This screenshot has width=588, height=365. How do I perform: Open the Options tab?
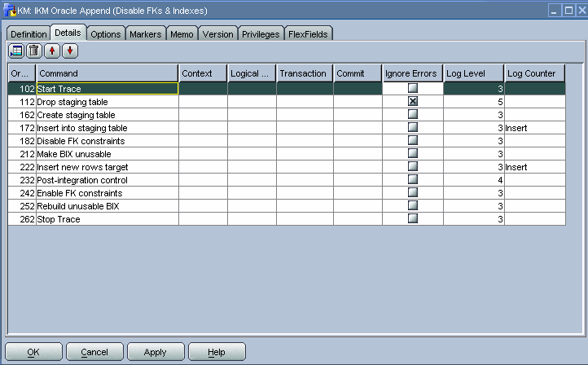[106, 33]
